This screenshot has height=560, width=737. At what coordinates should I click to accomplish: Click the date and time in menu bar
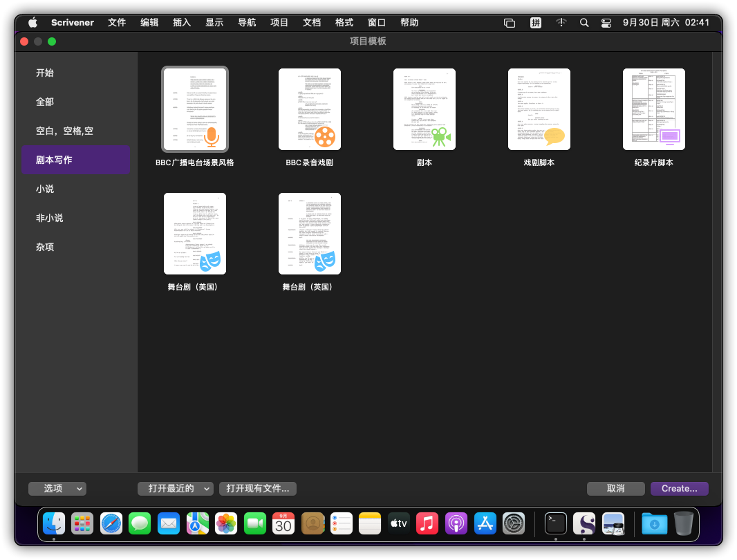666,23
